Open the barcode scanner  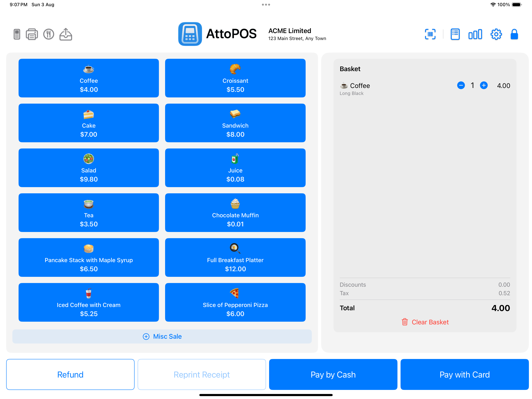(430, 34)
